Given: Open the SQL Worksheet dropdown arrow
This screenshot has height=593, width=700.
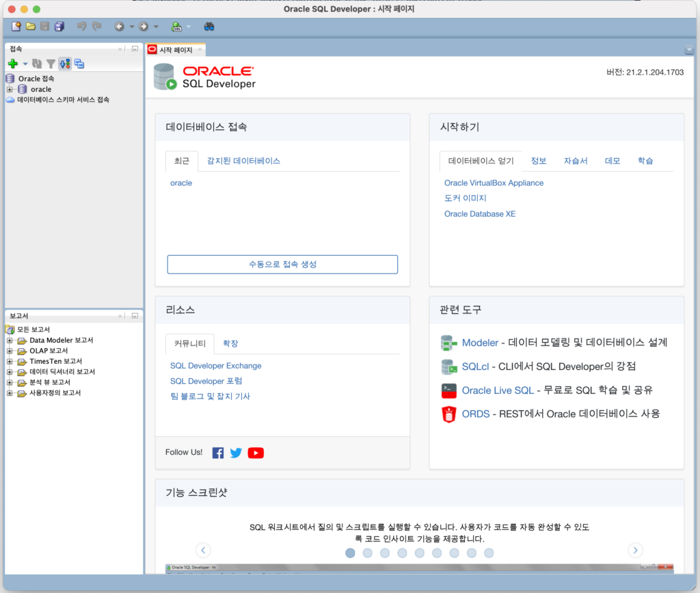Looking at the screenshot, I should [x=189, y=27].
